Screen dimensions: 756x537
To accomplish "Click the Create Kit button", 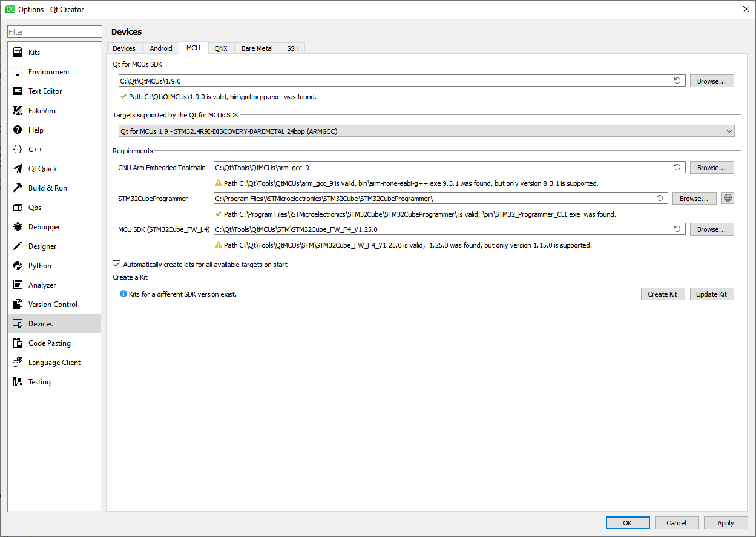I will point(662,294).
